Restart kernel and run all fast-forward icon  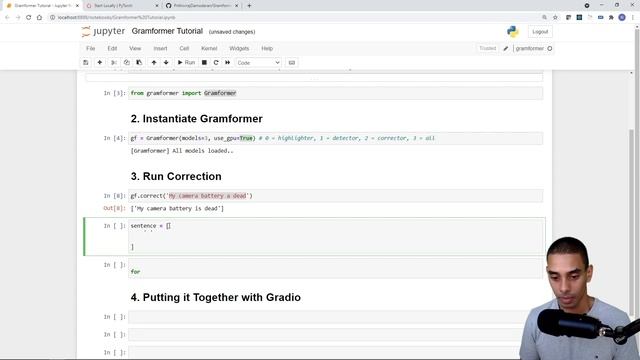pos(228,62)
